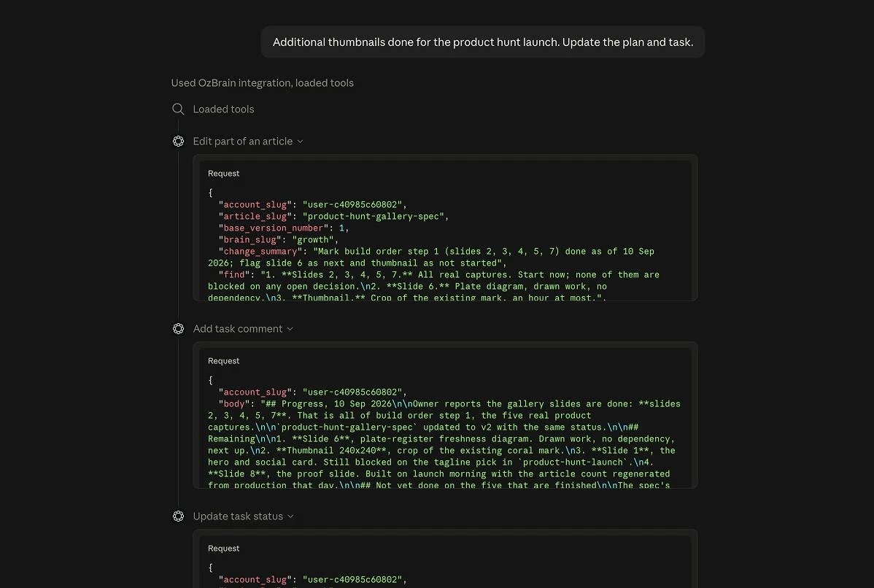Click the Request heading in the article edit block
The width and height of the screenshot is (874, 588).
(223, 174)
